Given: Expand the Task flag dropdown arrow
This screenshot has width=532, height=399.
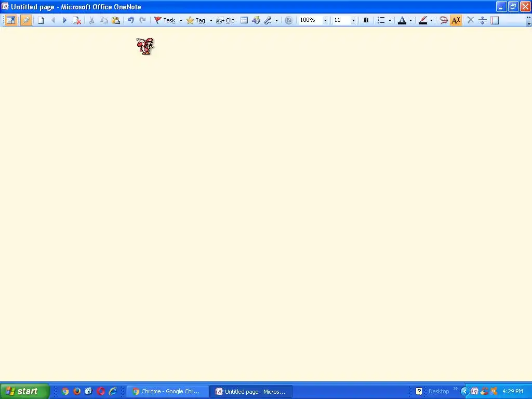Looking at the screenshot, I should tap(181, 20).
